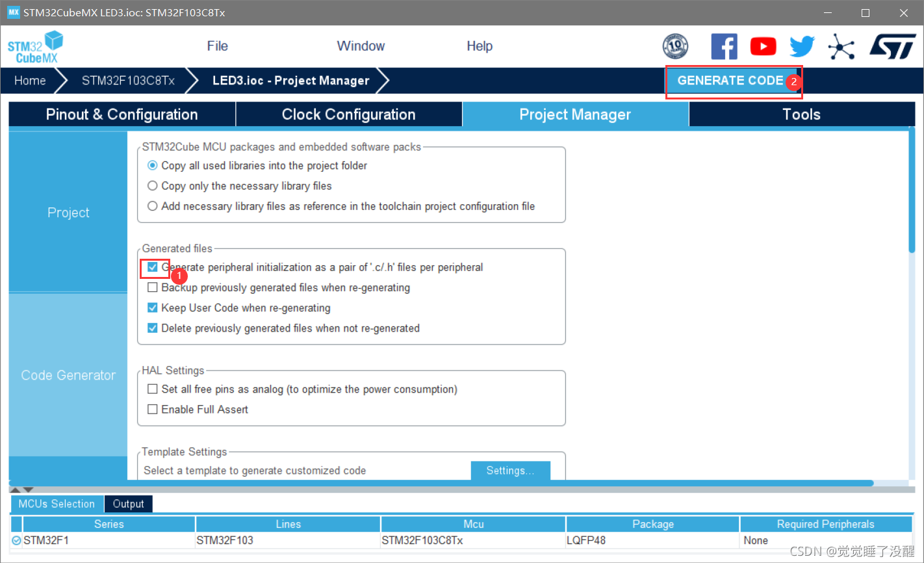Open the YouTube icon link
The height and width of the screenshot is (563, 924).
pos(763,46)
